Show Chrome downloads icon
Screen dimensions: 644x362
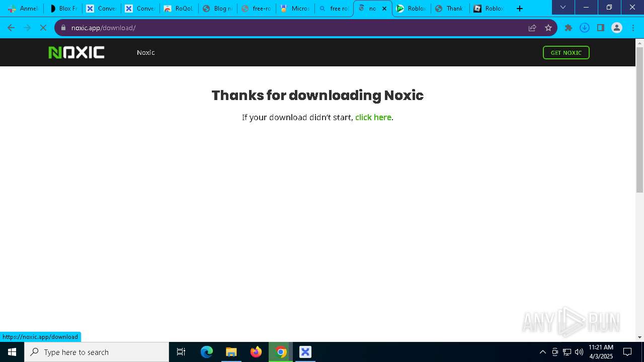click(585, 28)
